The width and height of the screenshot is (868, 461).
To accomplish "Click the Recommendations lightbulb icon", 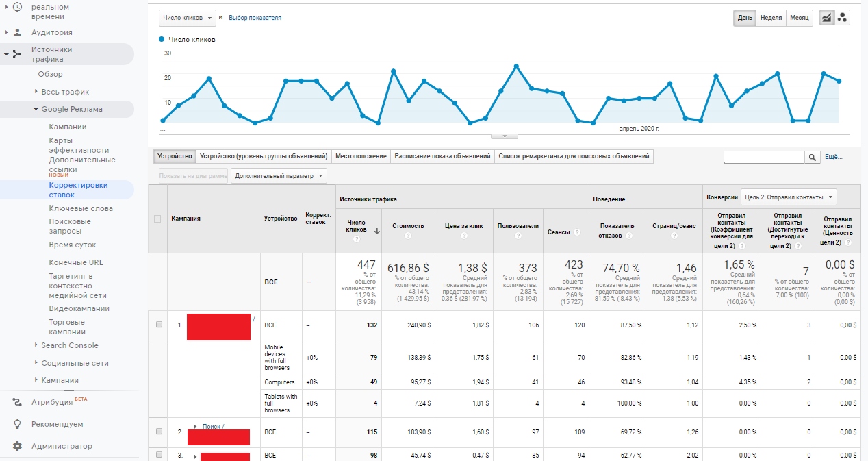I will click(17, 424).
